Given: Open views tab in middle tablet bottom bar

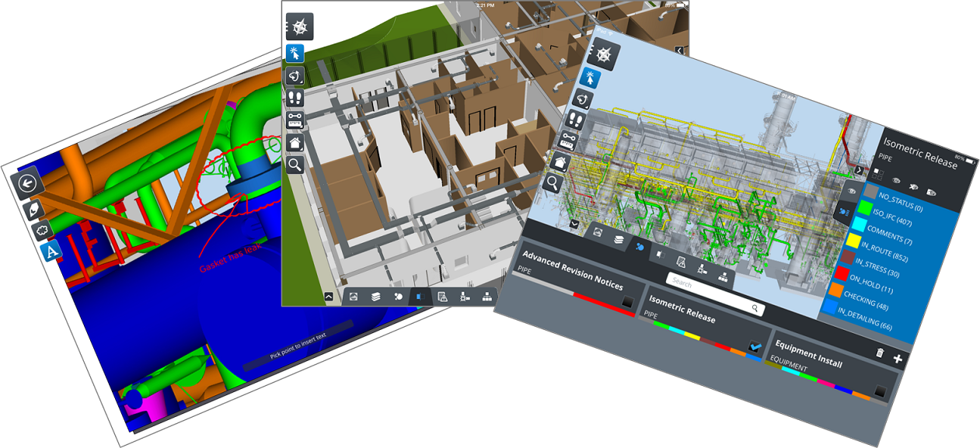Looking at the screenshot, I should click(353, 297).
